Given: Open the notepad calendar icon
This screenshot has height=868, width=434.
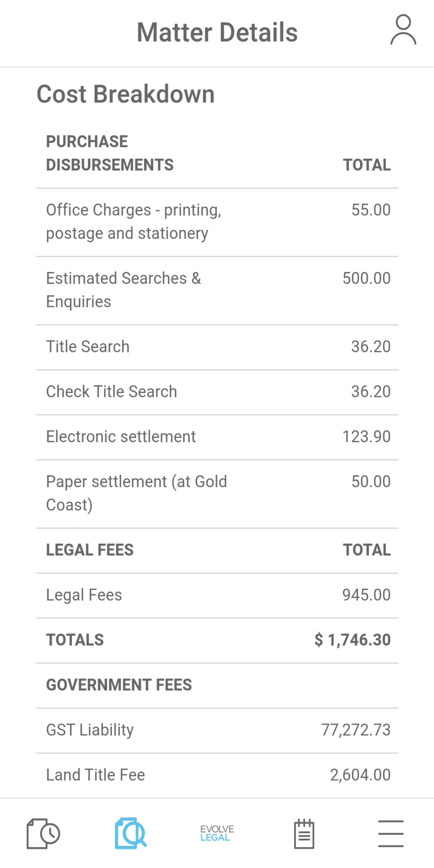Looking at the screenshot, I should [304, 833].
